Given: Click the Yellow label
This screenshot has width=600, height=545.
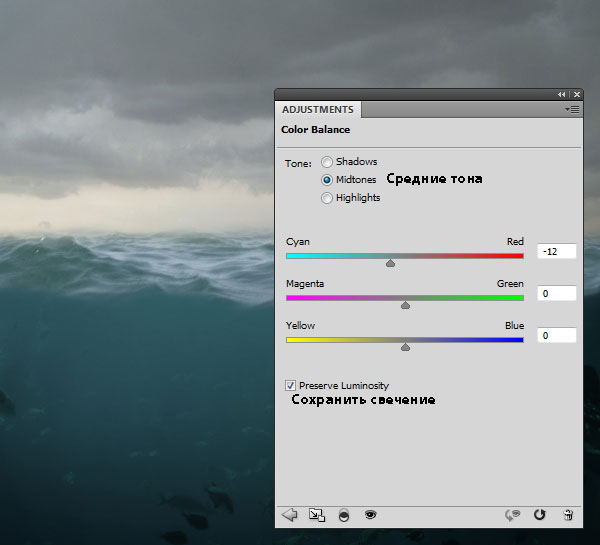Looking at the screenshot, I should pyautogui.click(x=300, y=326).
